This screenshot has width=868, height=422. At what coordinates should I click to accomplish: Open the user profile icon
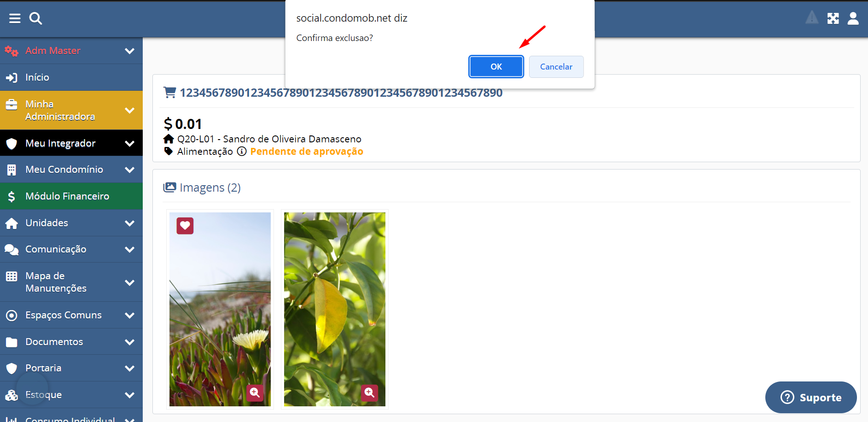853,18
